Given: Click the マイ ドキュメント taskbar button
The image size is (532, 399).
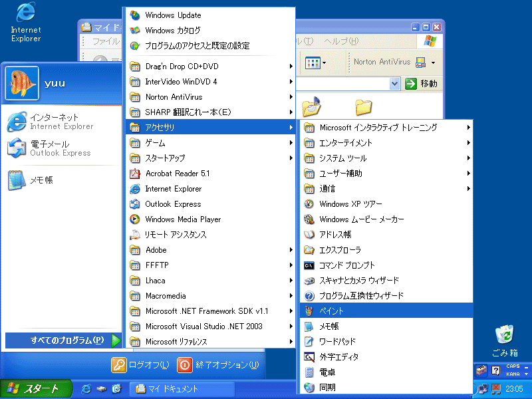Looking at the screenshot, I should 182,389.
